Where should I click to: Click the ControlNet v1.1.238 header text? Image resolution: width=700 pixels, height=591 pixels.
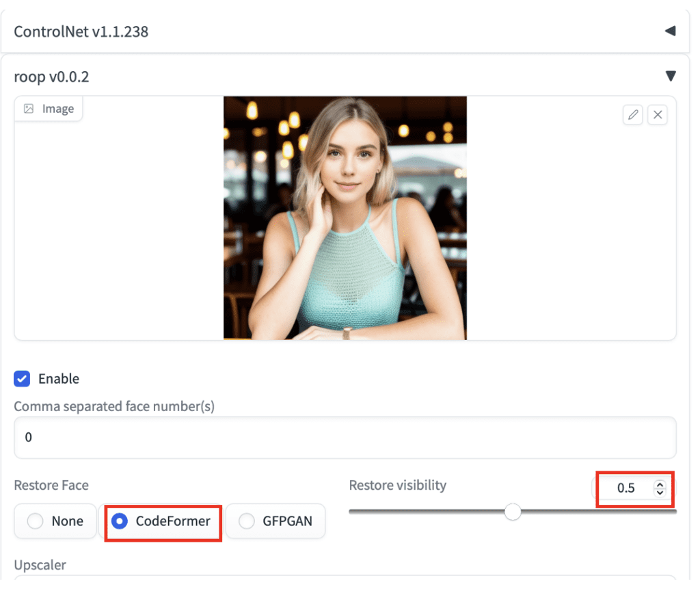81,31
